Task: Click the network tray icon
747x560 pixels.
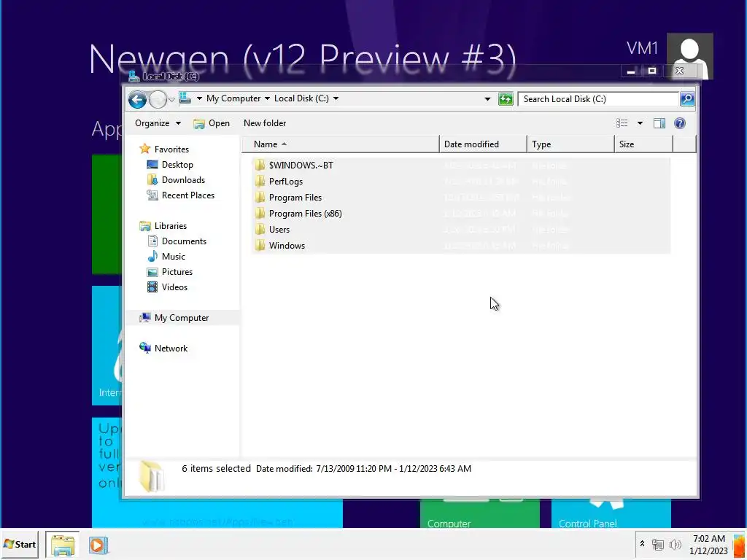Action: [658, 544]
